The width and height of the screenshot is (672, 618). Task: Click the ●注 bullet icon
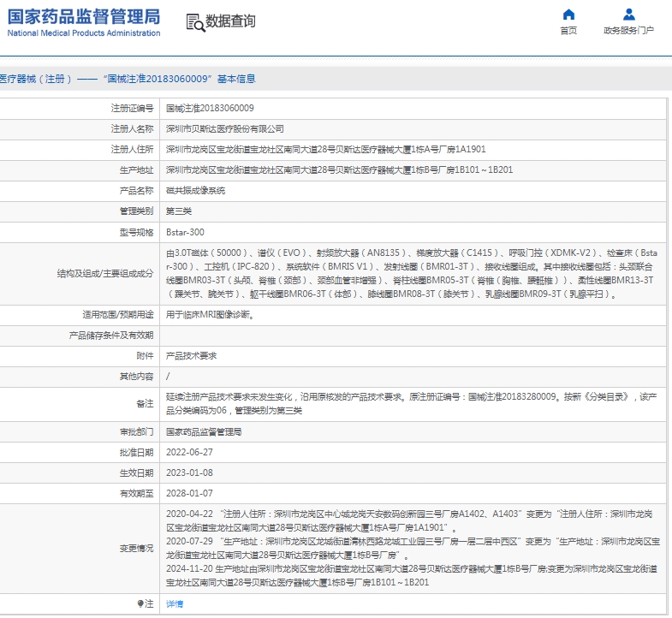tap(140, 603)
